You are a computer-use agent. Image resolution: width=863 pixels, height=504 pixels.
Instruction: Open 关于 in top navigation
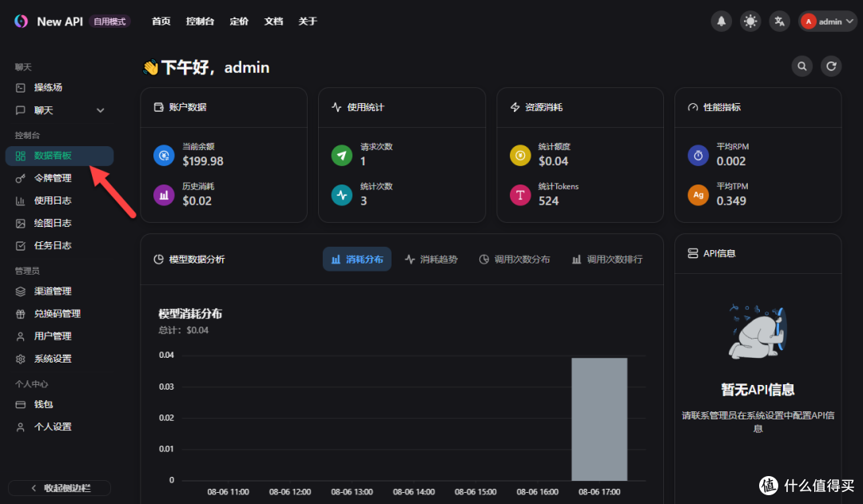point(308,22)
